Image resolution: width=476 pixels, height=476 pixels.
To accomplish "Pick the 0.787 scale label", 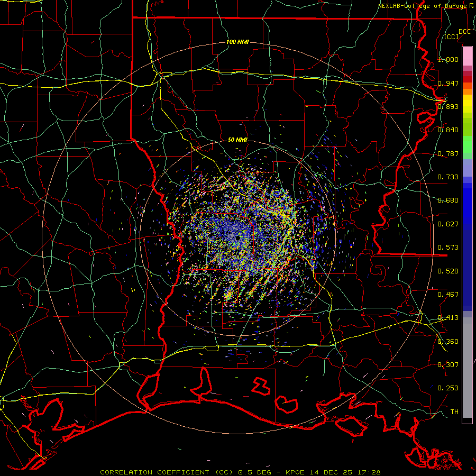I will click(x=448, y=153).
